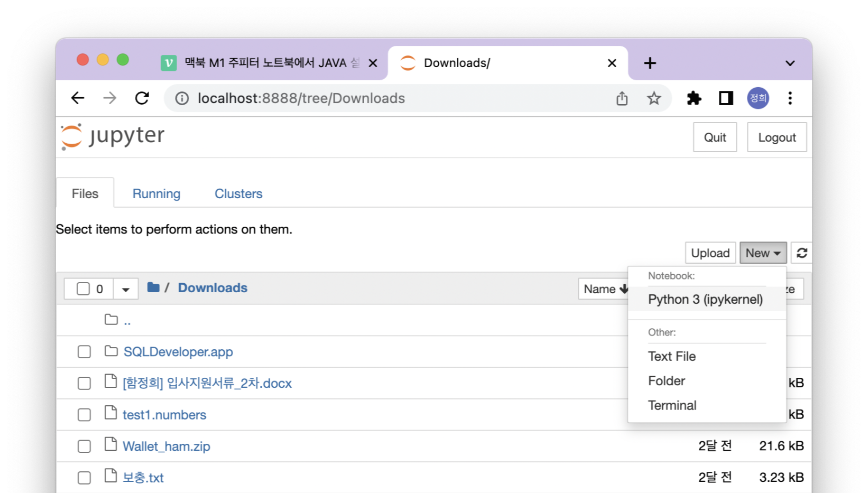Open the parent directory .. link

127,321
